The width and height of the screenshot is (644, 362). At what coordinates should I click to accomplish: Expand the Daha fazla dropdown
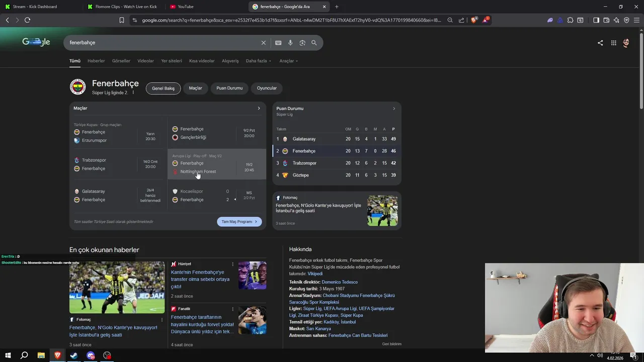pos(258,61)
